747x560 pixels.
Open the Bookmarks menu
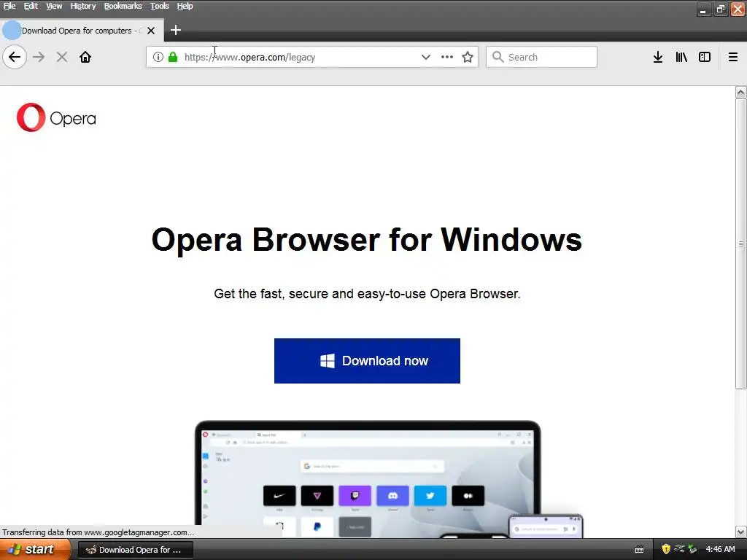(x=123, y=6)
